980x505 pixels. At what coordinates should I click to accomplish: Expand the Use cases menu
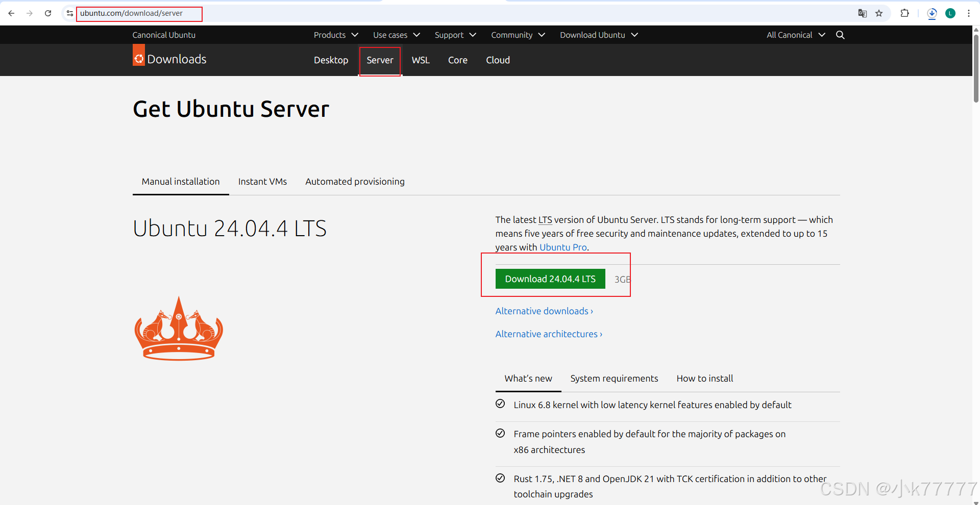(397, 35)
